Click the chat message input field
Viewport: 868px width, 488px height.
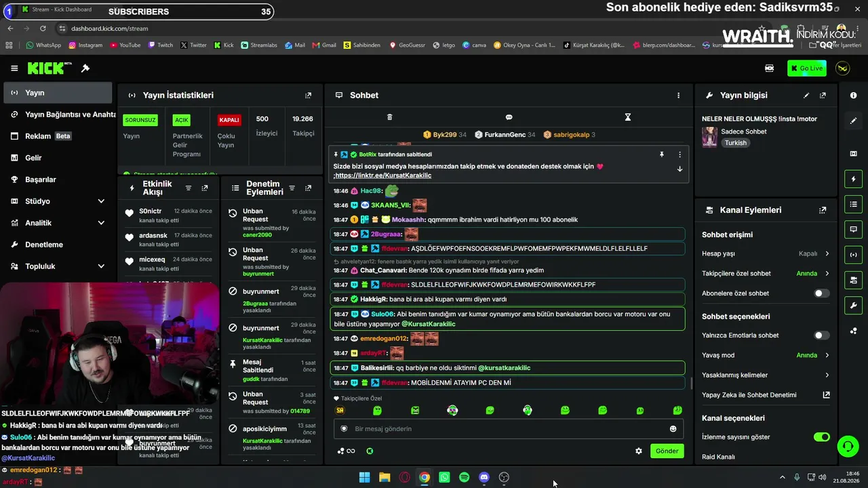coord(509,429)
